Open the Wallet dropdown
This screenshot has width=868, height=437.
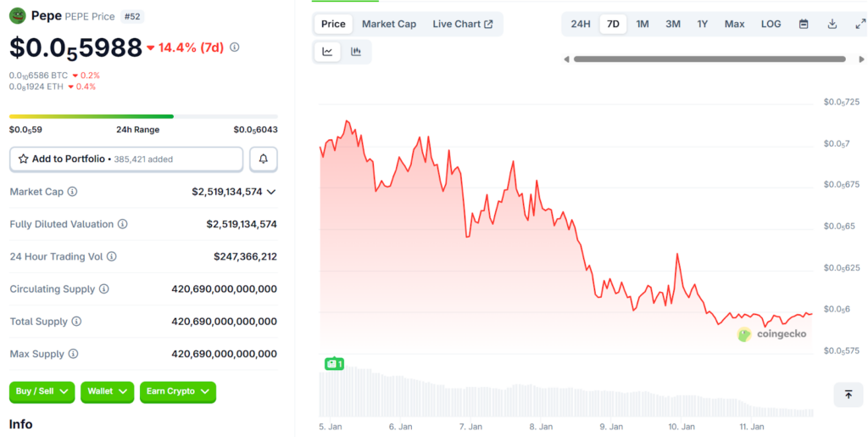107,391
